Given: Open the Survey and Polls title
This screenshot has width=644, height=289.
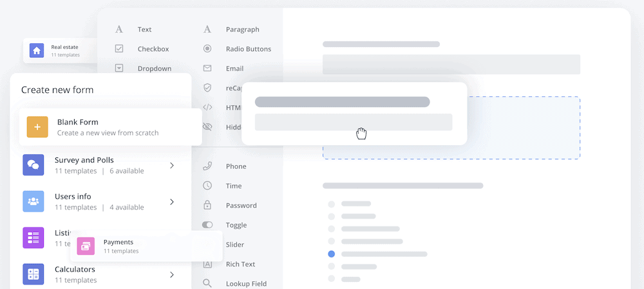Looking at the screenshot, I should click(x=84, y=160).
